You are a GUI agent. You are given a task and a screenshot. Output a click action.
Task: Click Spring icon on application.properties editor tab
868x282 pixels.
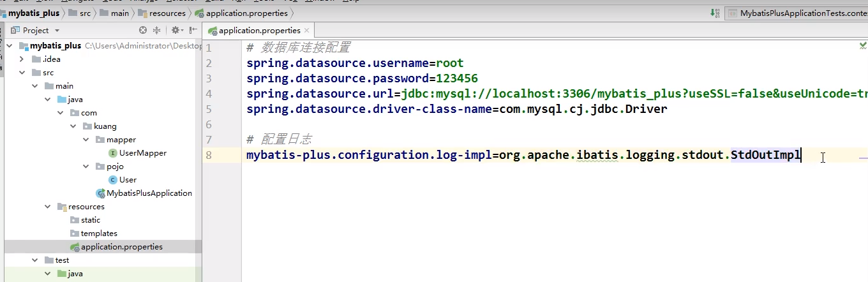click(212, 30)
